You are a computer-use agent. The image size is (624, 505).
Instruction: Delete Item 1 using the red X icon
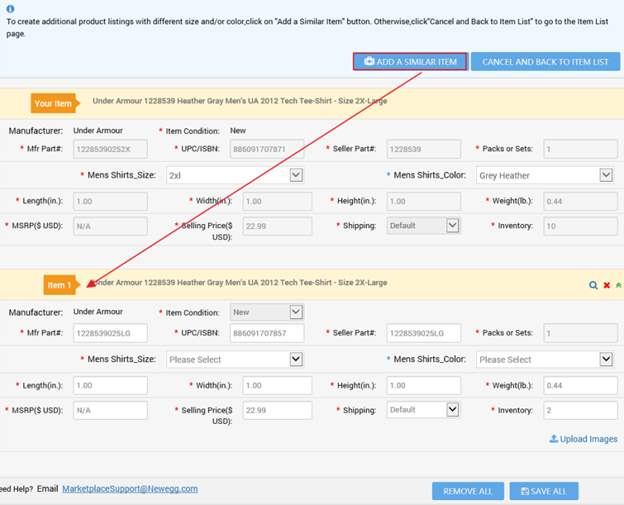point(606,285)
